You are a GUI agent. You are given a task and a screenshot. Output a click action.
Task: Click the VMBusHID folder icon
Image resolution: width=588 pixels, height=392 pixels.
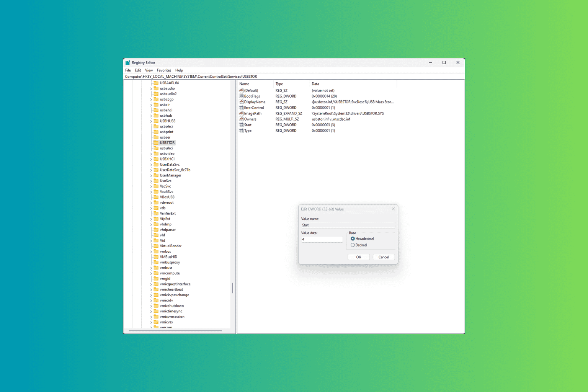click(x=156, y=257)
